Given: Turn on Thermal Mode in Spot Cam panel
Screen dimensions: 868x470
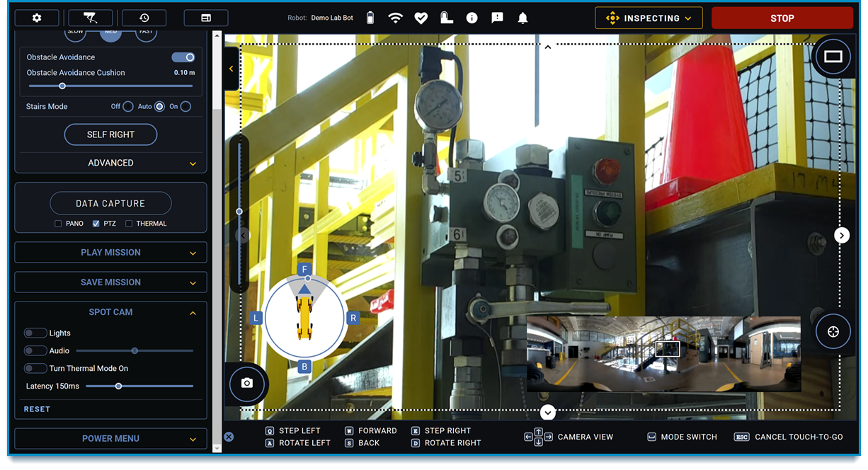Looking at the screenshot, I should (35, 368).
